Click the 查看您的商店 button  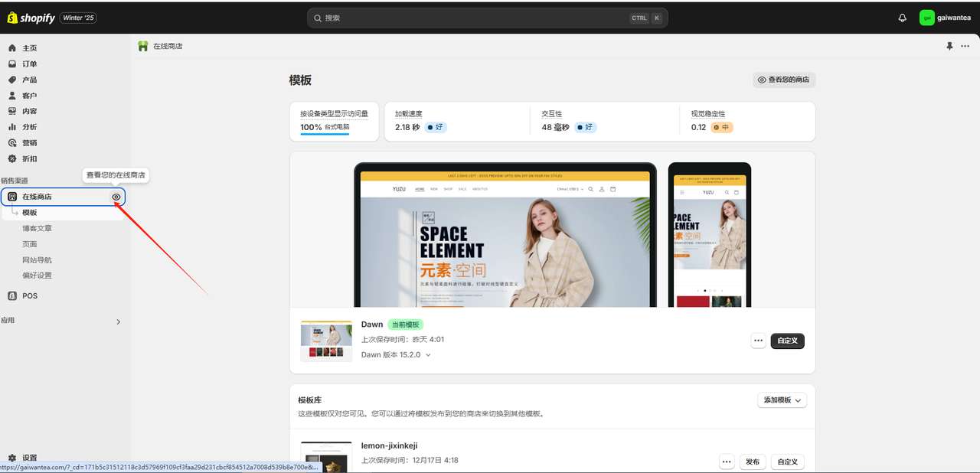pos(784,80)
